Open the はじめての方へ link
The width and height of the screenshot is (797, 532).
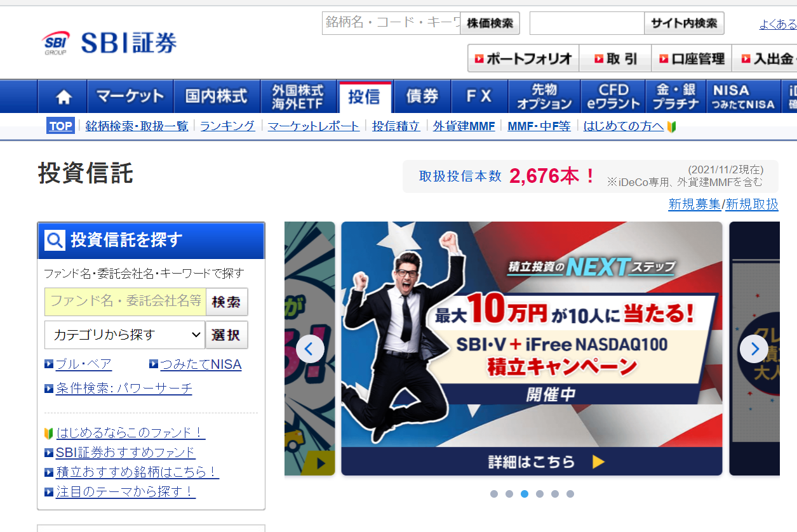tap(624, 126)
